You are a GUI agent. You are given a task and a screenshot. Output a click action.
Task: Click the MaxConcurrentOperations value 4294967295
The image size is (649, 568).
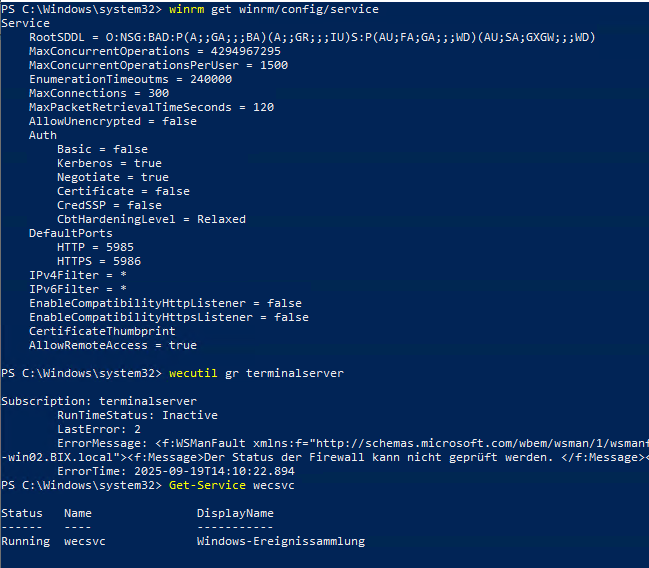point(245,51)
